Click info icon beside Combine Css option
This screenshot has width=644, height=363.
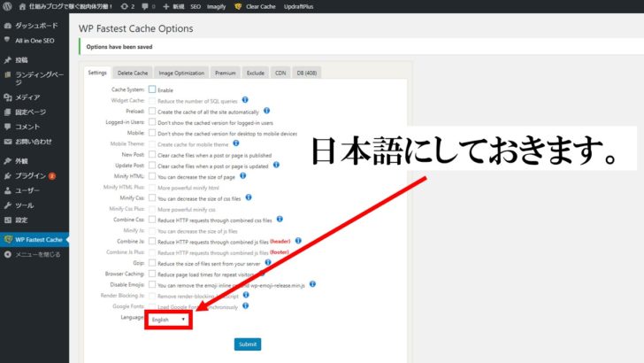pos(280,219)
